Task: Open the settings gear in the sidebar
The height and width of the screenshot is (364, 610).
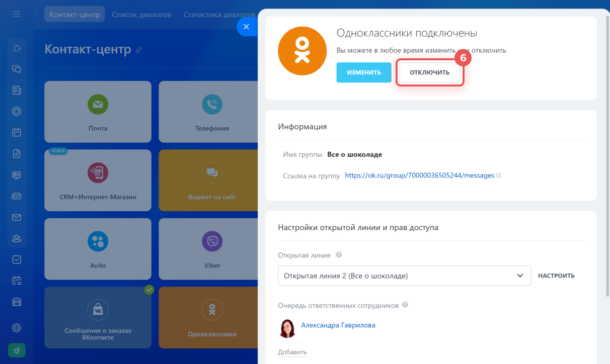Action: click(x=17, y=328)
